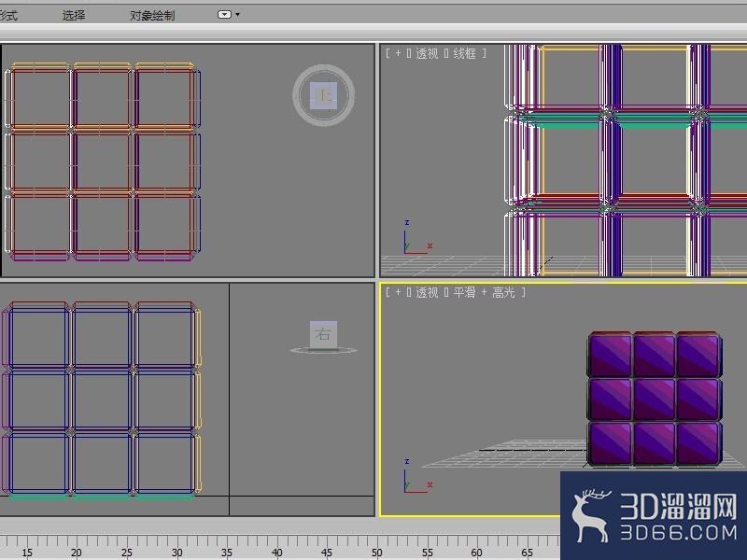Screen dimensions: 747x560
Task: Open the [+] menu of wireframe perspective viewport
Action: (x=399, y=53)
